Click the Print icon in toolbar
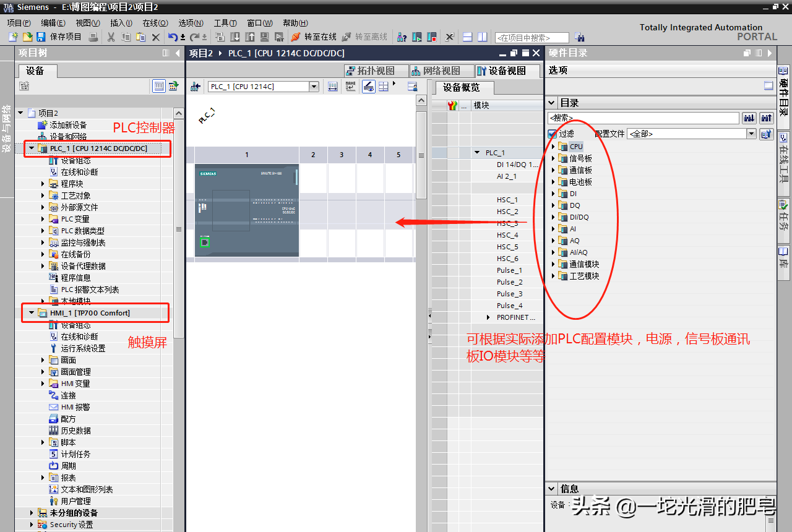This screenshot has width=792, height=532. point(93,37)
